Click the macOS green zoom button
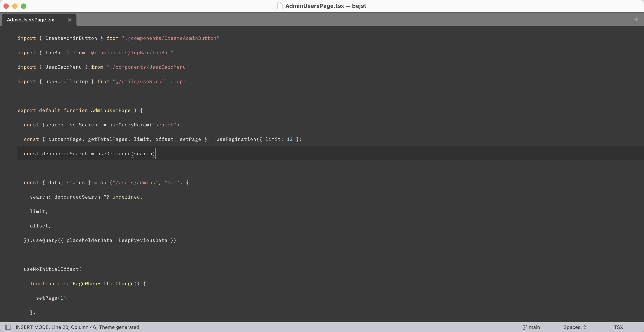Viewport: 644px width, 332px height. tap(24, 6)
